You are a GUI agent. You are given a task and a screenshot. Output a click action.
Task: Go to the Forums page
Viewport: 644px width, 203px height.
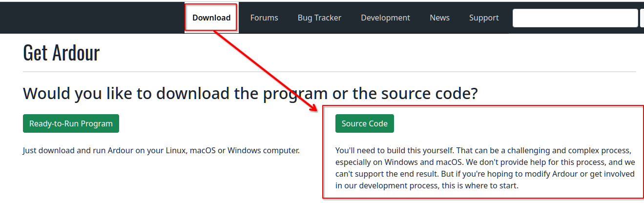(x=264, y=18)
